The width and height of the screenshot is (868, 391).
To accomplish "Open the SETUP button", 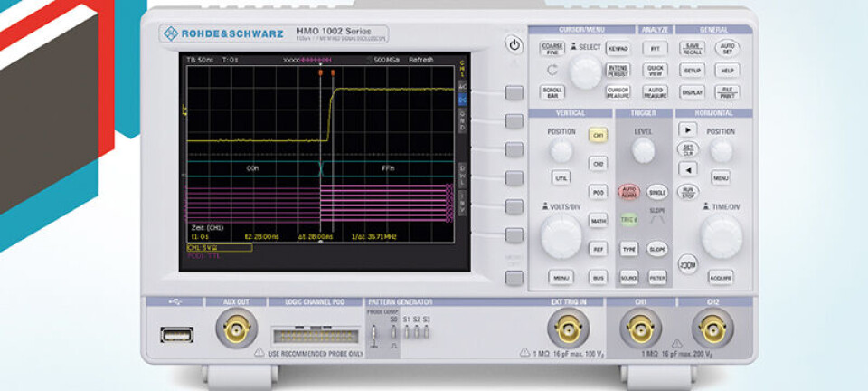I will click(692, 71).
